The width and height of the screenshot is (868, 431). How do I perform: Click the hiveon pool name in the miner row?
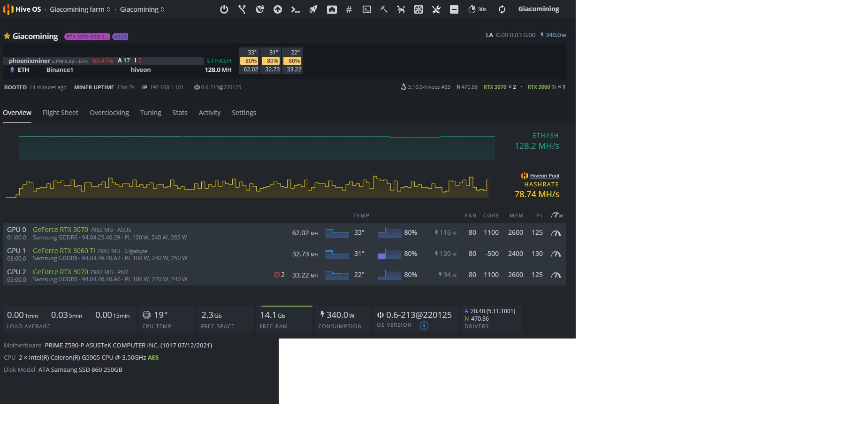tap(141, 69)
